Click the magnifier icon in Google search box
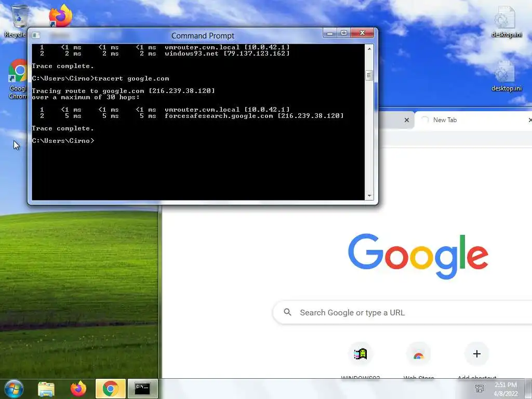 click(287, 312)
